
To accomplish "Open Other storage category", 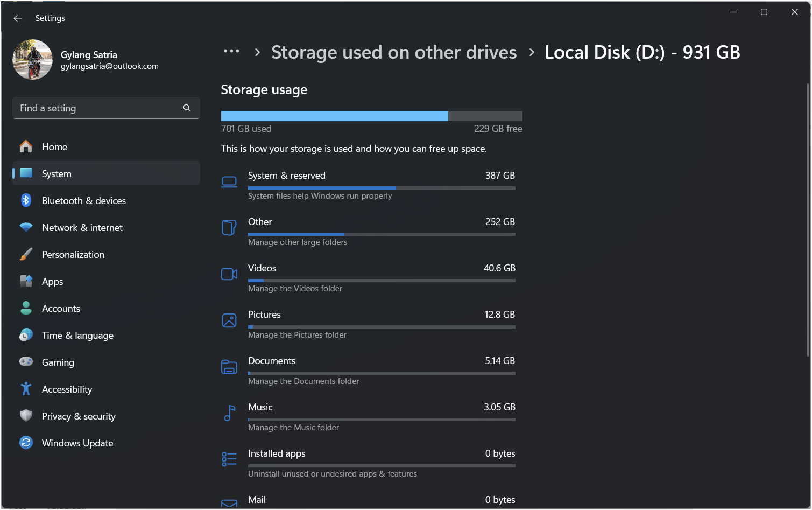I will coord(369,232).
